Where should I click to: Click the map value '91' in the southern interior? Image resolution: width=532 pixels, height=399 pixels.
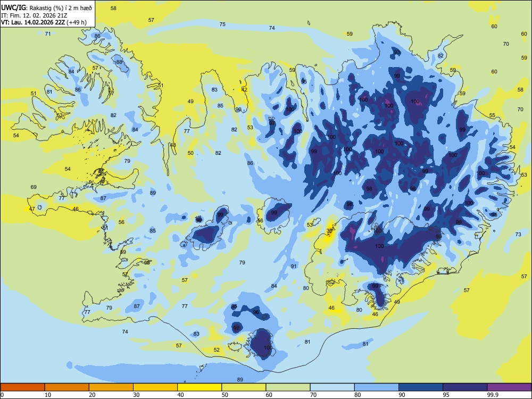294,267
